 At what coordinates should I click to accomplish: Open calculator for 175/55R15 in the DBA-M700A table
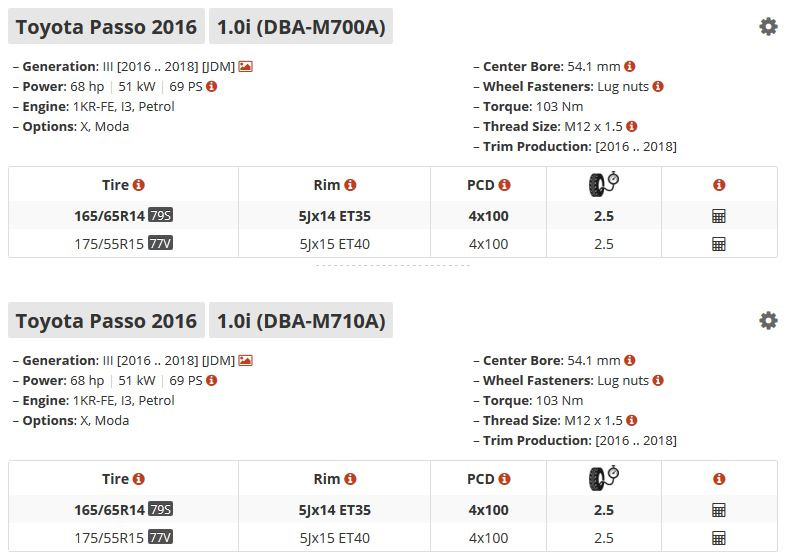pyautogui.click(x=718, y=244)
